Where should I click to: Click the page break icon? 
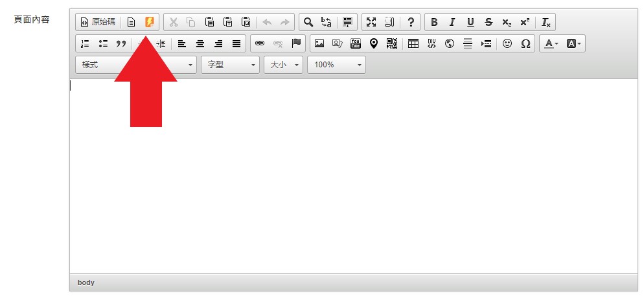pos(487,43)
